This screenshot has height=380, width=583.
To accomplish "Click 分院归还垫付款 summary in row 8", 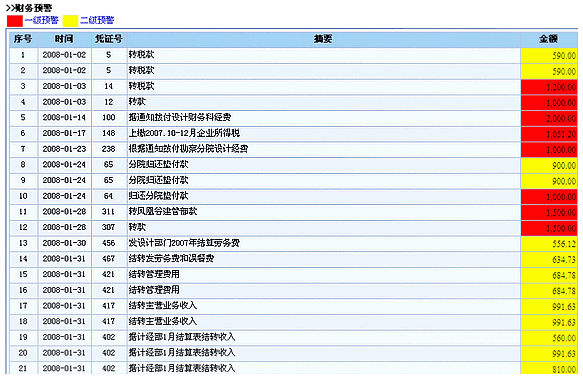I will click(158, 164).
